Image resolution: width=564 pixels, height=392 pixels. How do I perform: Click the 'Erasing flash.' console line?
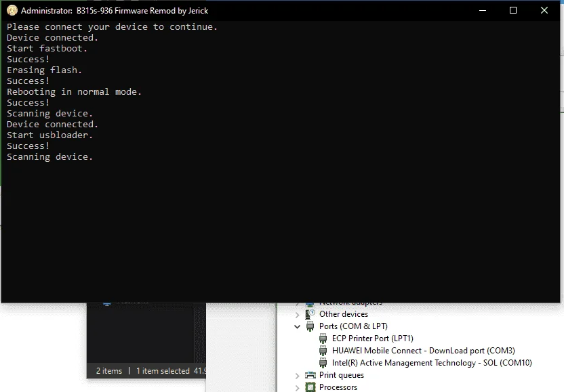[44, 70]
